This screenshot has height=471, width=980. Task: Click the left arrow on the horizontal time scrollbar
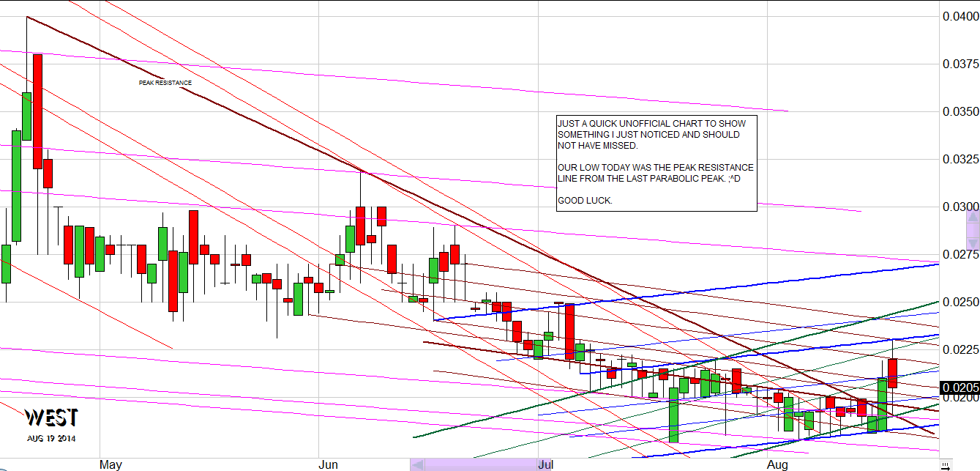point(417,464)
